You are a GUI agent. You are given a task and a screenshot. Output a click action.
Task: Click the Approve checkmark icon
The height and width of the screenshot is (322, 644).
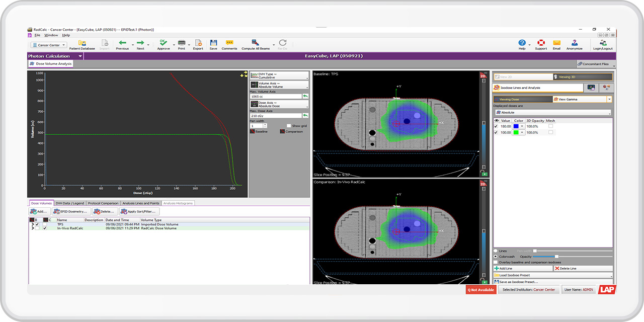[163, 43]
